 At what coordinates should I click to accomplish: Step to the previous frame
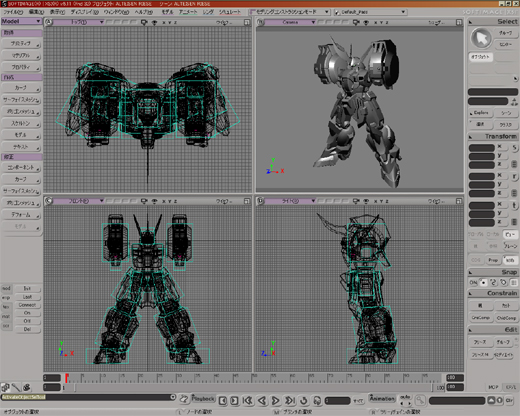[x=223, y=400]
